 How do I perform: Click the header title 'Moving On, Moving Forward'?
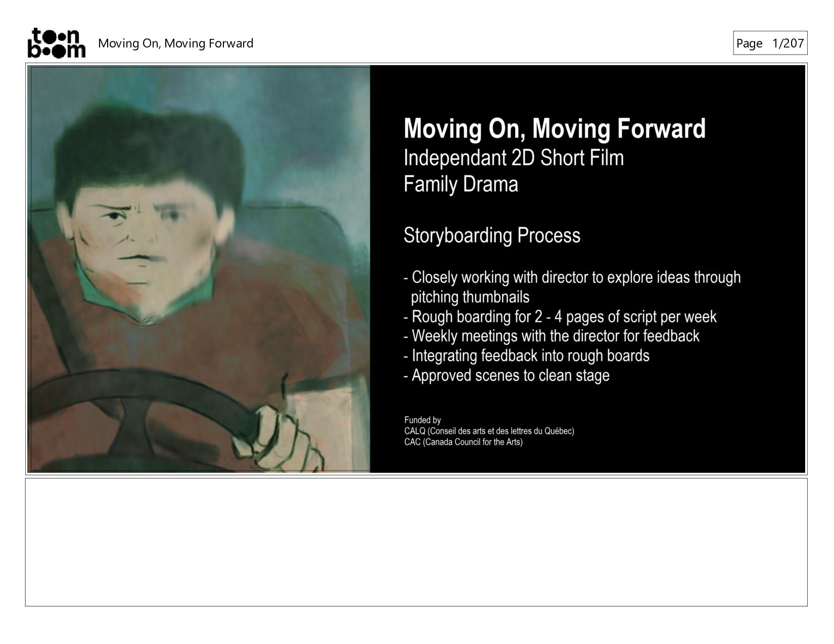pos(175,43)
